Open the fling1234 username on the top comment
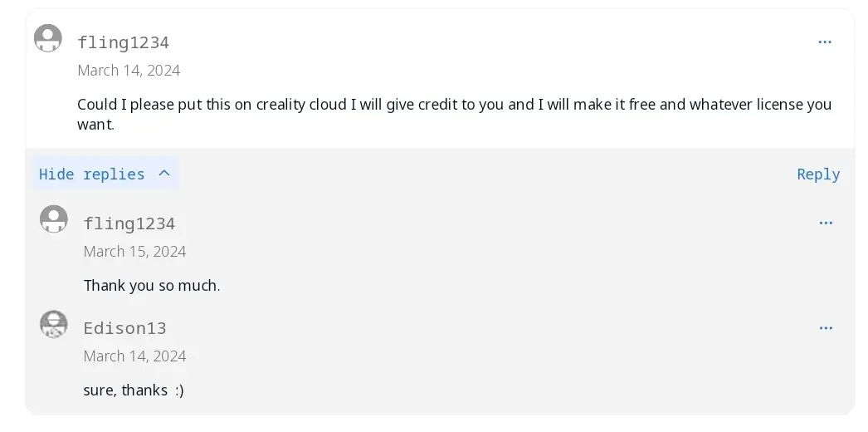Image resolution: width=868 pixels, height=432 pixels. [124, 42]
